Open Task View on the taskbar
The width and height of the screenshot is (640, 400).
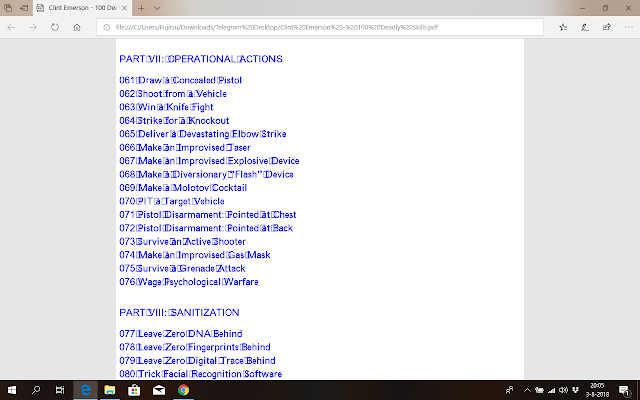pos(60,390)
